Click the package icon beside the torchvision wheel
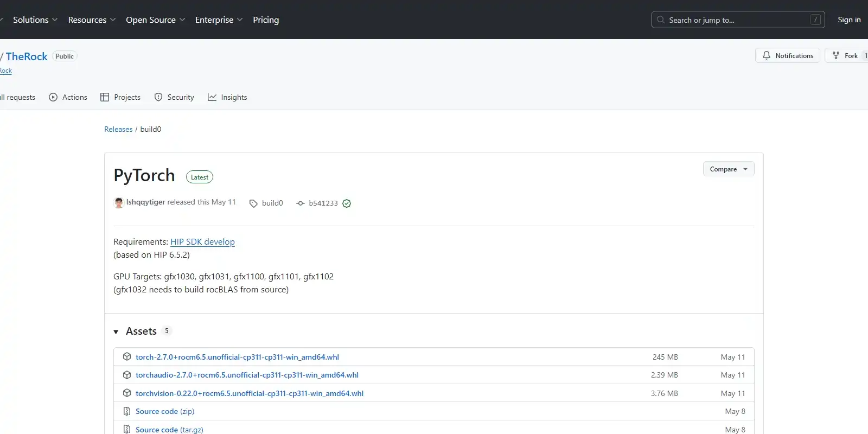Viewport: 868px width, 434px height. (x=127, y=393)
